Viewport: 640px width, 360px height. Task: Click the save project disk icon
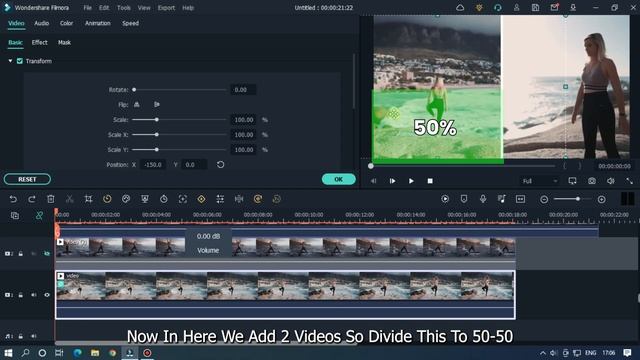[x=535, y=8]
